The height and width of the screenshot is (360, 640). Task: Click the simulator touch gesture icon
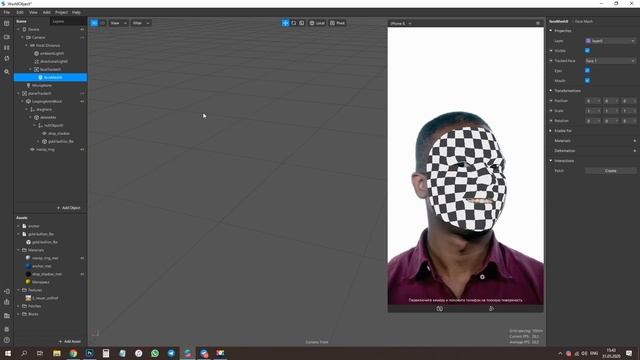[x=491, y=309]
